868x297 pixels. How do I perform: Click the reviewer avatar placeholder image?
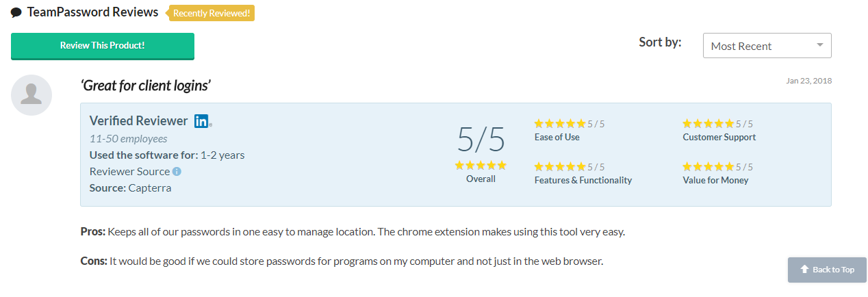[x=31, y=94]
